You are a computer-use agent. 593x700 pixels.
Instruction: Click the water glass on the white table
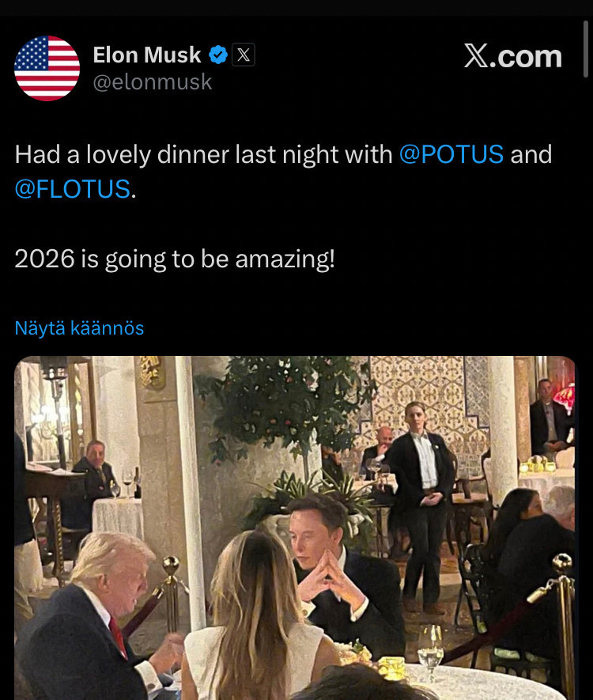(431, 647)
